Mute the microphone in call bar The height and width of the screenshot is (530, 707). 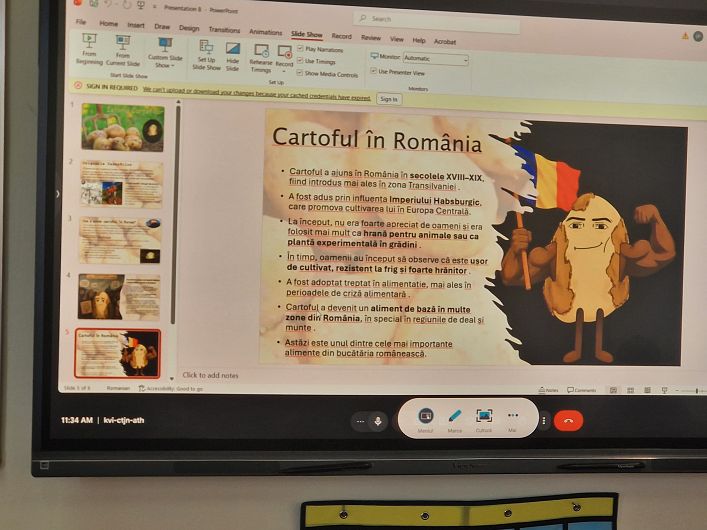[378, 421]
